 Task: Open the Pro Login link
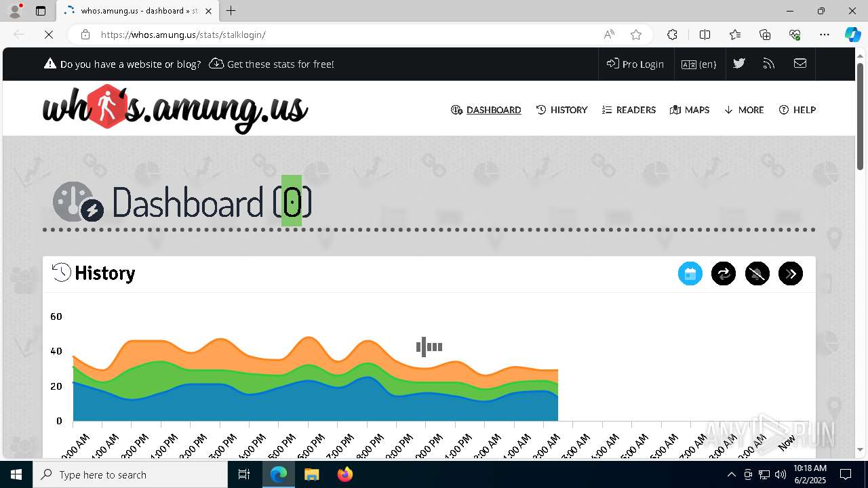[x=635, y=64]
